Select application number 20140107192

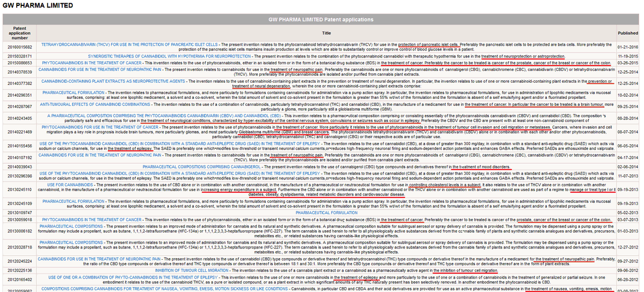[x=20, y=157]
